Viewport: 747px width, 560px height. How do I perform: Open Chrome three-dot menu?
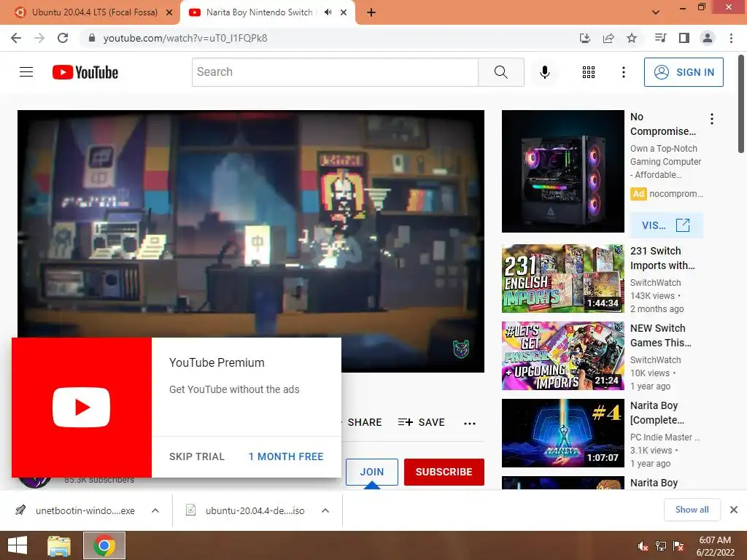(x=731, y=38)
